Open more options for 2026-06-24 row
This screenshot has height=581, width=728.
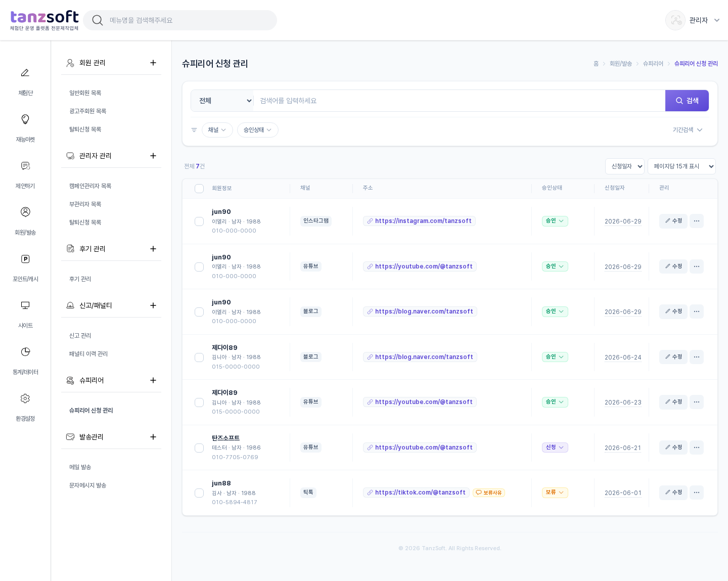click(697, 357)
